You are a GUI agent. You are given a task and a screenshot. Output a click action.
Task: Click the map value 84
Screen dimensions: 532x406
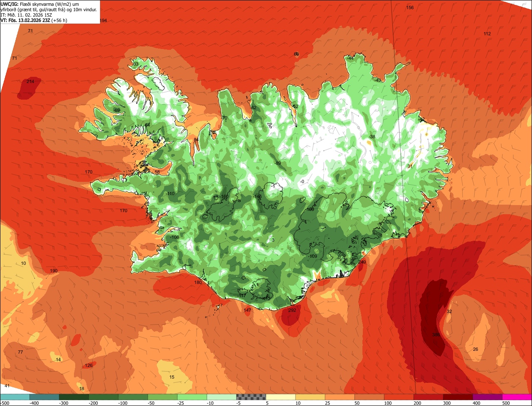point(196,140)
